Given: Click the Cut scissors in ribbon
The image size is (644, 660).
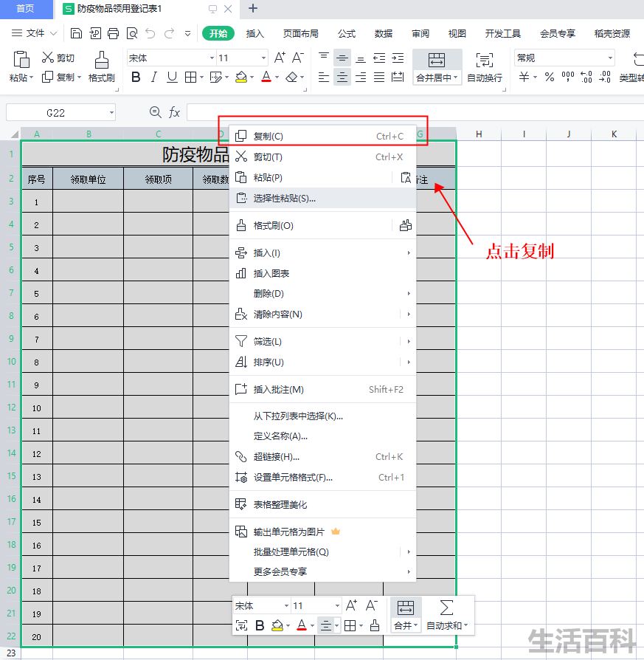Looking at the screenshot, I should pyautogui.click(x=47, y=58).
